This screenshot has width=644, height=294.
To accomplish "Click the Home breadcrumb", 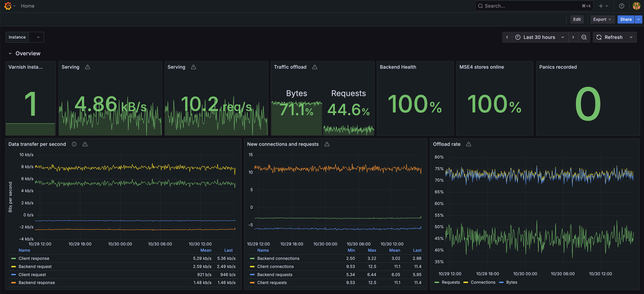I will click(x=27, y=6).
